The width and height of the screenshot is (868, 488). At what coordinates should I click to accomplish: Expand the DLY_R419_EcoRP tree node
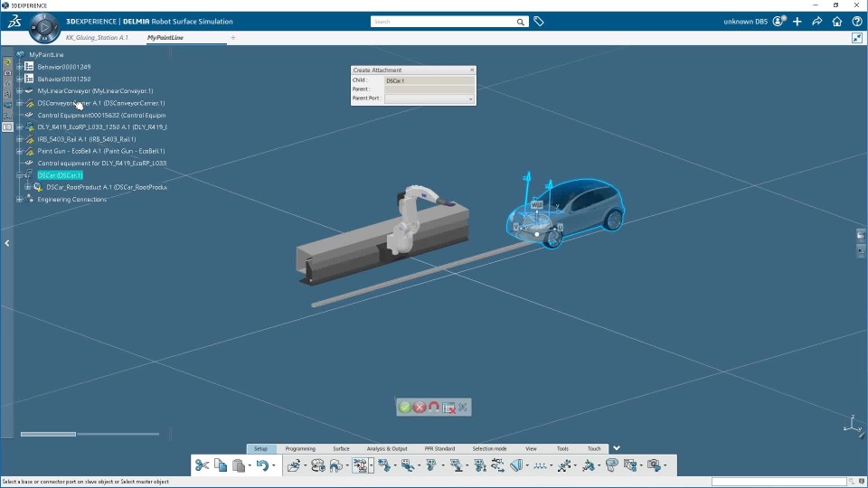19,127
